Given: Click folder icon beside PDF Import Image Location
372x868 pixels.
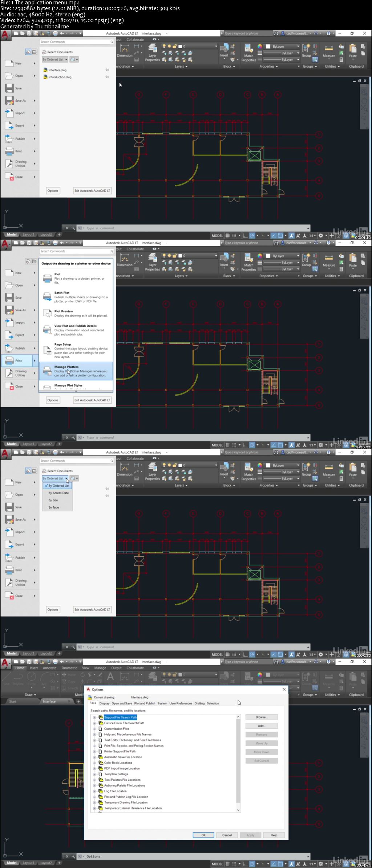Looking at the screenshot, I should (101, 768).
